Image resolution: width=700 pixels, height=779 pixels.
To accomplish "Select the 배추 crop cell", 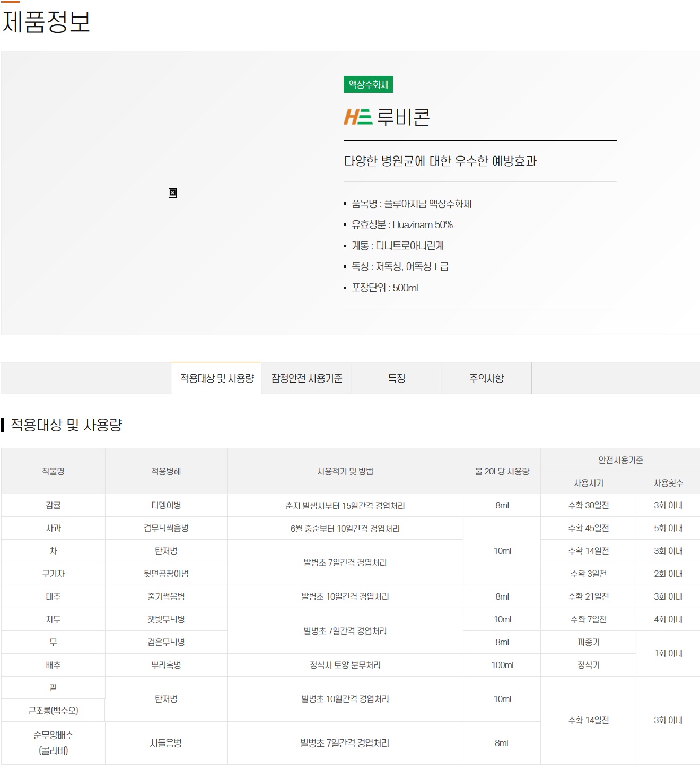I will pyautogui.click(x=53, y=665).
